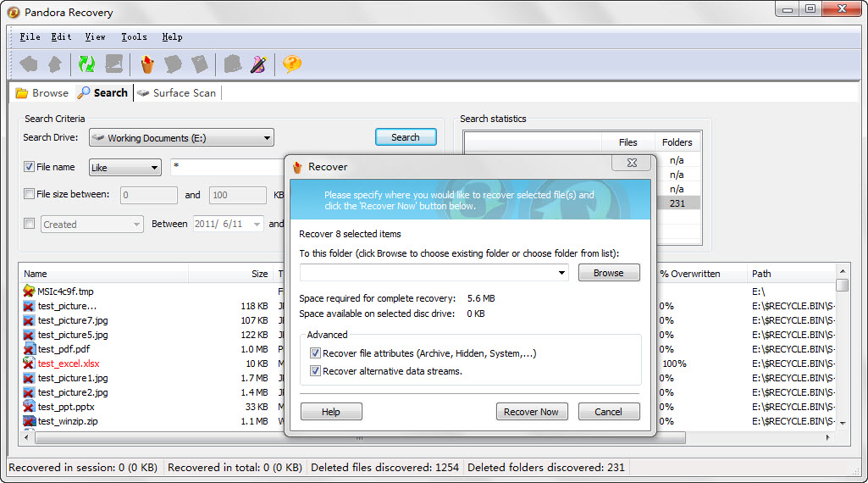Click the Back arrow toolbar icon

[x=29, y=64]
